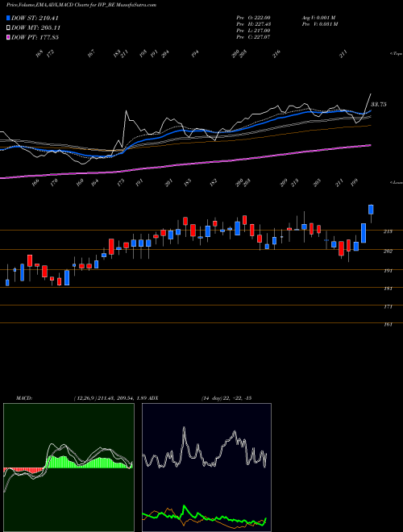Image resolution: width=403 pixels, height=532 pixels.
Task: Click the '173' label in lows row
Action: 120,183
